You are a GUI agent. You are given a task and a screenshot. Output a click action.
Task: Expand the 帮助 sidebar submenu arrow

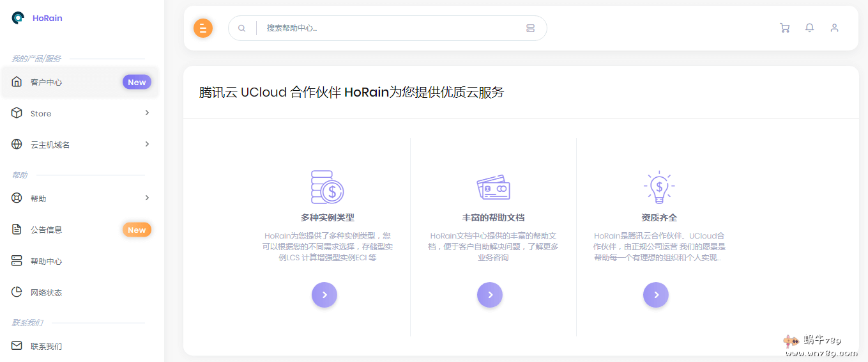[x=147, y=198]
